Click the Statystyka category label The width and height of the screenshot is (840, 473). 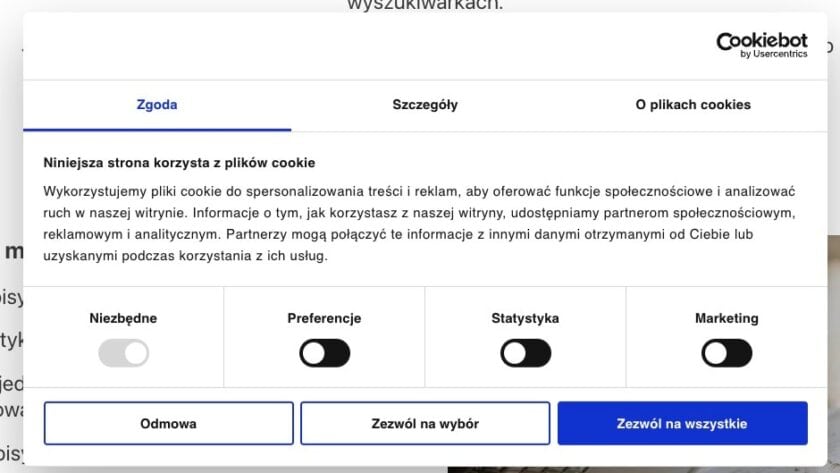point(525,319)
